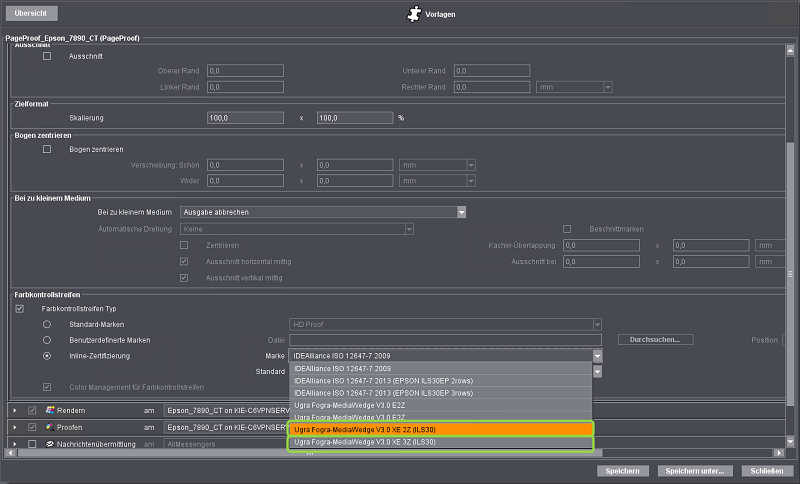Click the Schließen button
Viewport: 800px width, 484px height.
coord(767,471)
